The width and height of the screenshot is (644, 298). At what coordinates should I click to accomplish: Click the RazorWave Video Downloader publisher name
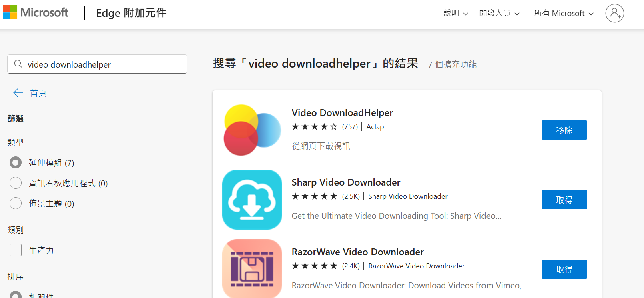point(417,266)
